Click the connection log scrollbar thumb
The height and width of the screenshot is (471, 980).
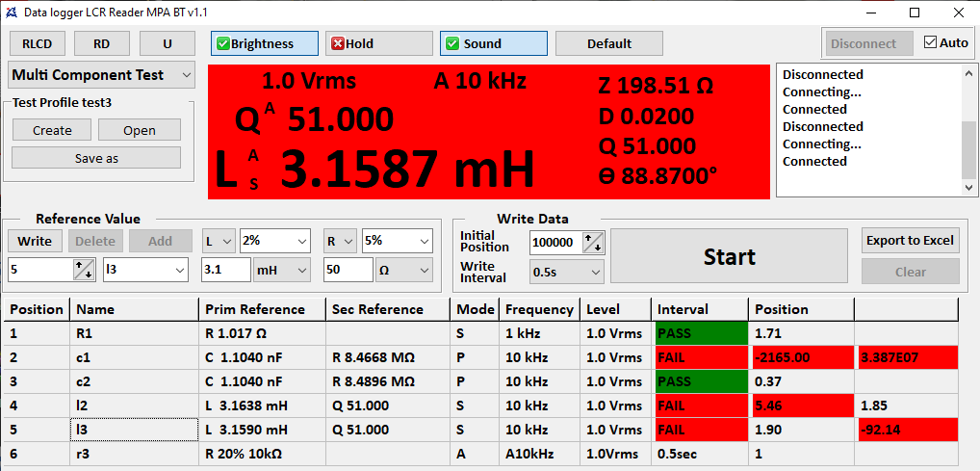968,150
